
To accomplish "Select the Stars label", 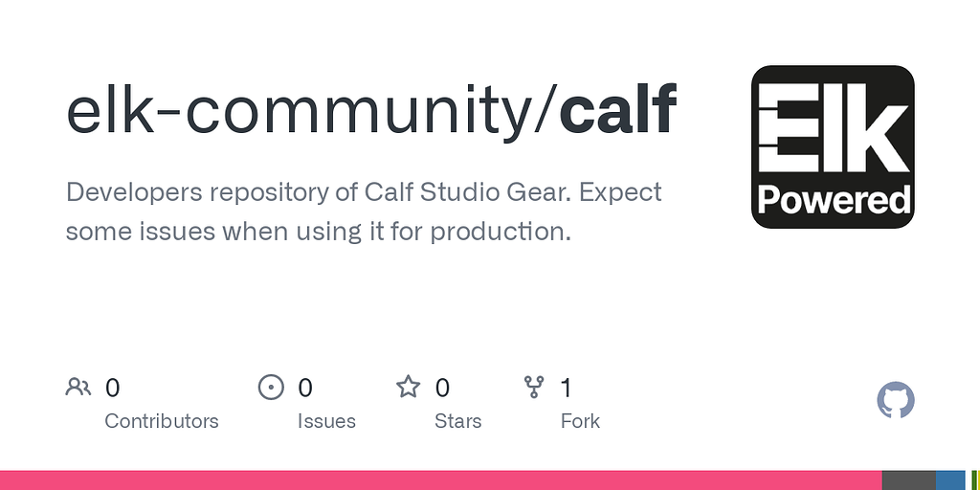I will [x=458, y=421].
